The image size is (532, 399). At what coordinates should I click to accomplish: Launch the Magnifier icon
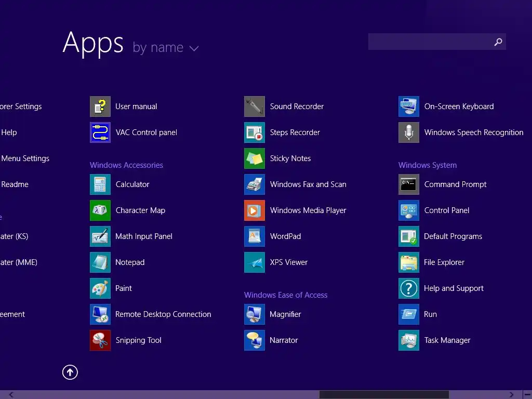pos(255,314)
